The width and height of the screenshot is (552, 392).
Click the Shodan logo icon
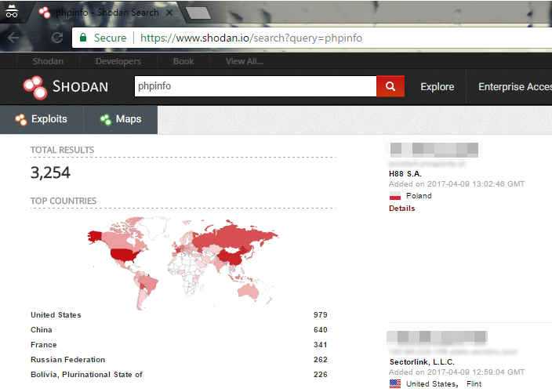34,87
